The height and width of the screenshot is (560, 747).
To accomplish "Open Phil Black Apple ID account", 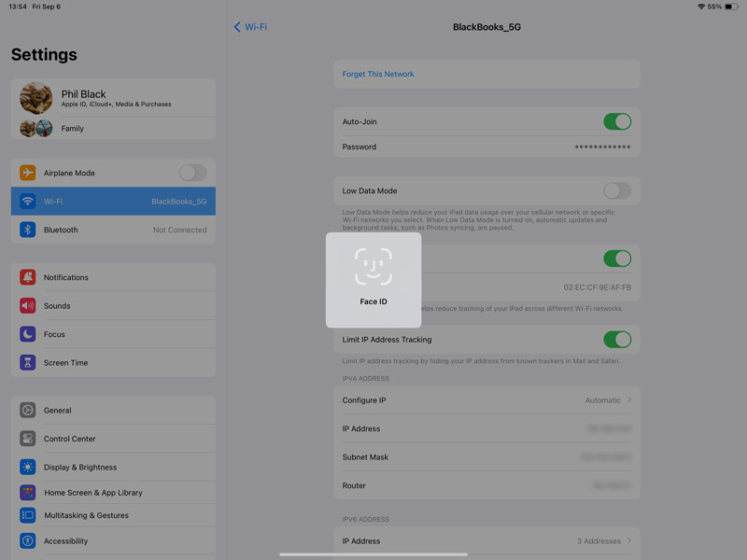I will (x=113, y=98).
